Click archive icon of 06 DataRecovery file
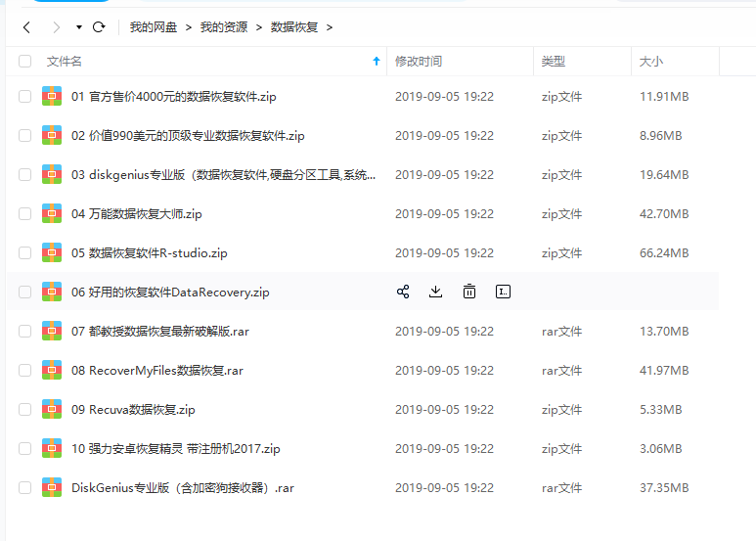This screenshot has height=541, width=756. coord(52,292)
